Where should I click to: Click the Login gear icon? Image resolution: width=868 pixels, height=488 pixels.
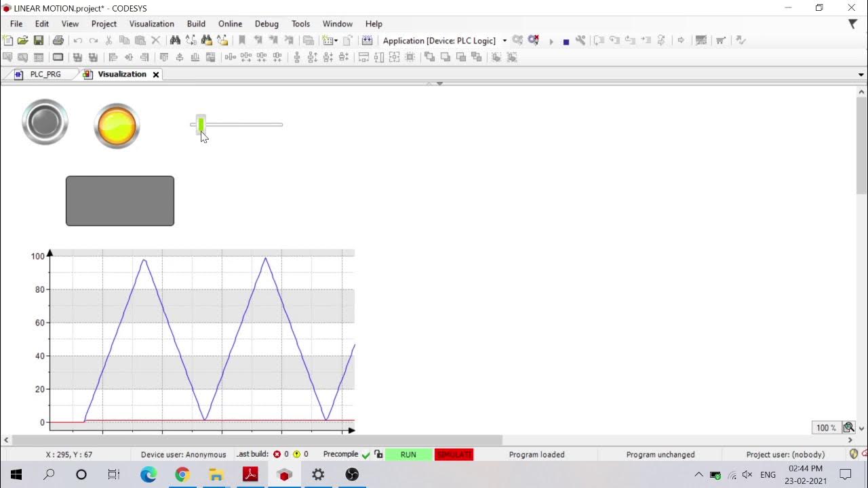518,41
